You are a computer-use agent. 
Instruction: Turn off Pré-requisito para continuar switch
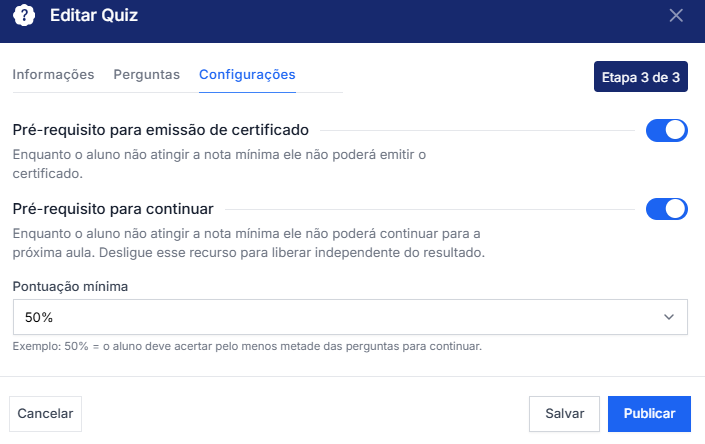(x=667, y=208)
